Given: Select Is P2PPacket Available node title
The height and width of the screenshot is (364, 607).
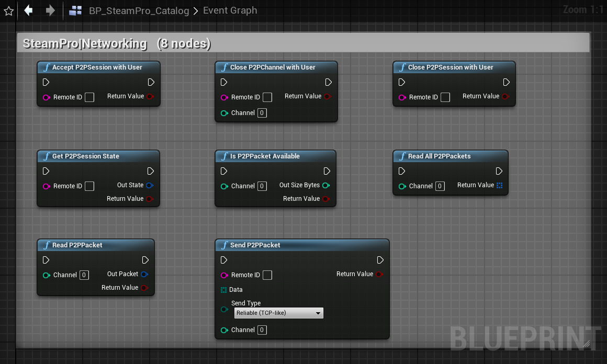Looking at the screenshot, I should pos(265,156).
